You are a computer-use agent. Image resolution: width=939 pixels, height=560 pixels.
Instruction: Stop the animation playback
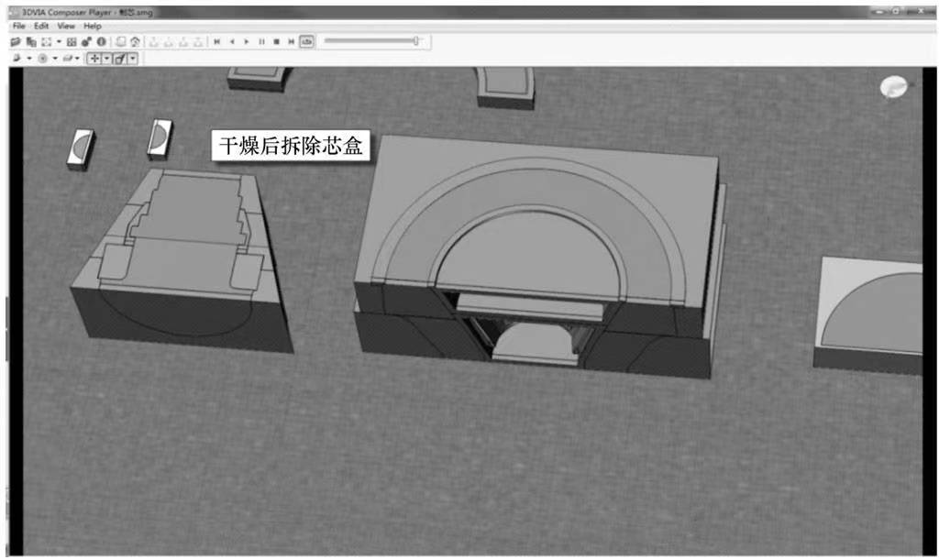pyautogui.click(x=276, y=41)
